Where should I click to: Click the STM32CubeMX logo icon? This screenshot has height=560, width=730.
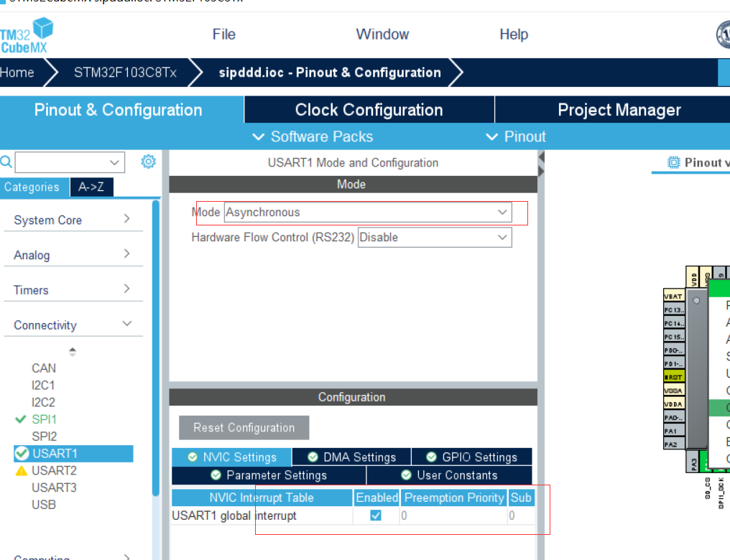(x=26, y=35)
